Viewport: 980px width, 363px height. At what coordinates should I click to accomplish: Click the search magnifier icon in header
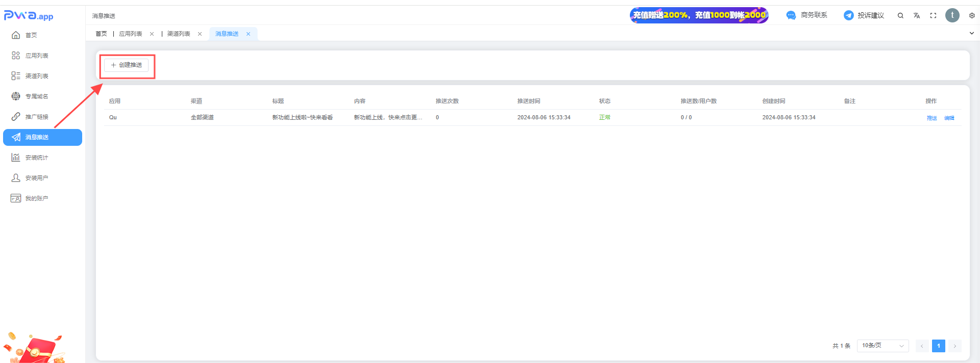pyautogui.click(x=900, y=16)
